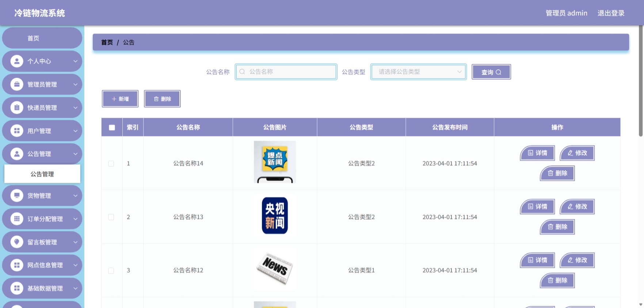Viewport: 644px width, 308px height.
Task: Click 修改 pencil icon for 公告名称12
Action: [570, 260]
